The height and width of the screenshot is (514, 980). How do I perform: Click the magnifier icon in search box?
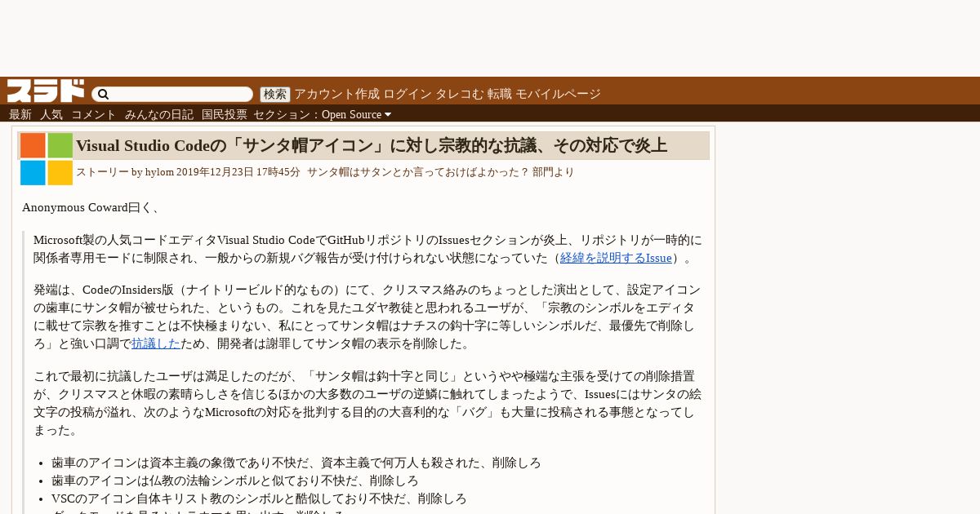(x=104, y=95)
